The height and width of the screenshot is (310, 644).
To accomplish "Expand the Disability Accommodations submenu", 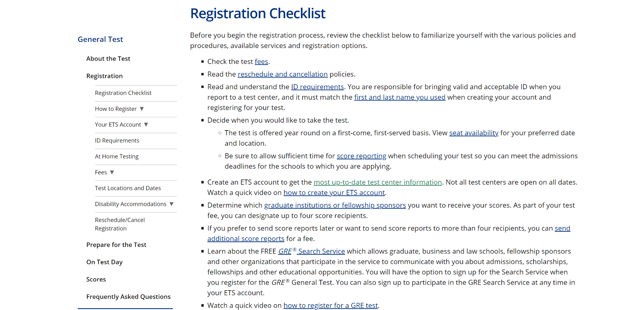I will point(131,204).
